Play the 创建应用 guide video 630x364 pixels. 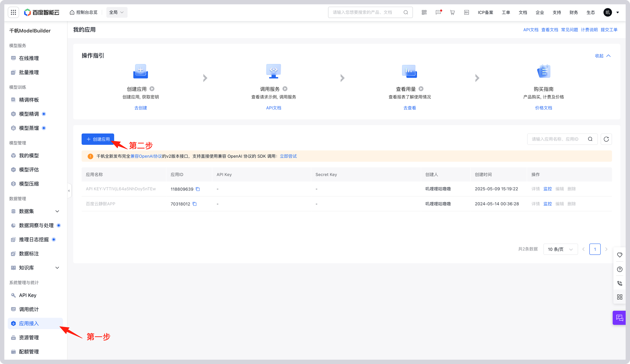[152, 89]
